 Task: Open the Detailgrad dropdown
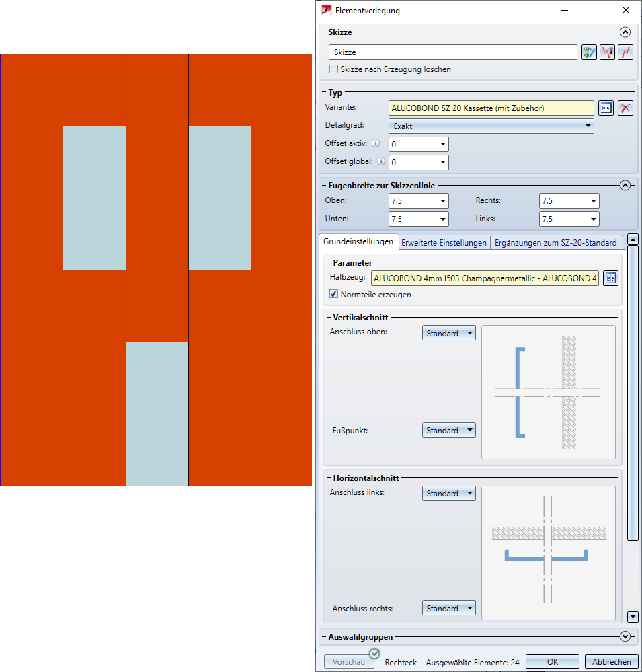pyautogui.click(x=491, y=126)
